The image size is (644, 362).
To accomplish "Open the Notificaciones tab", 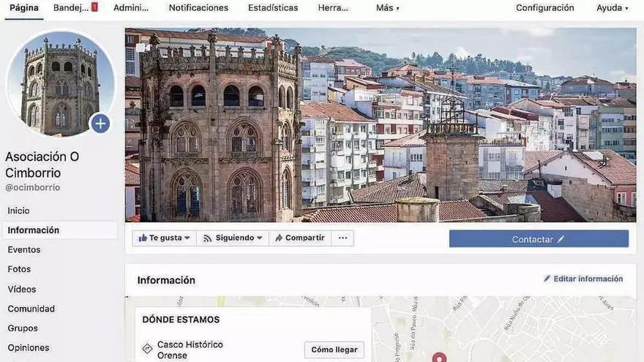I will [198, 8].
